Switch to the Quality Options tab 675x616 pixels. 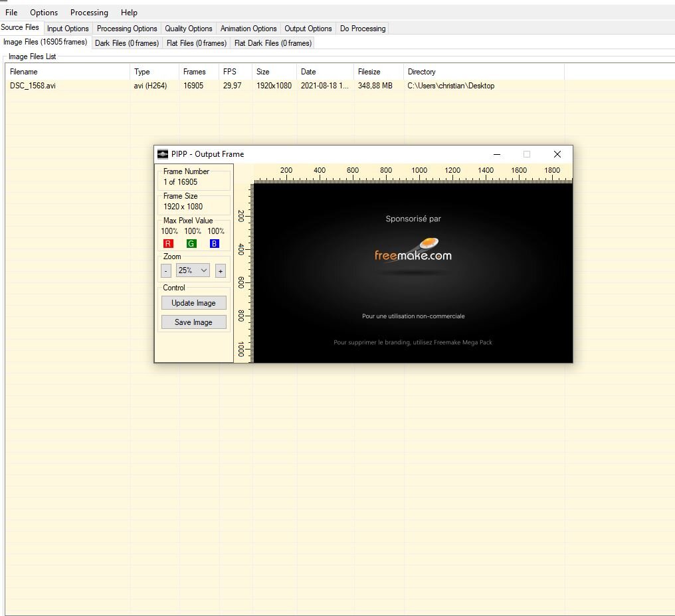188,29
